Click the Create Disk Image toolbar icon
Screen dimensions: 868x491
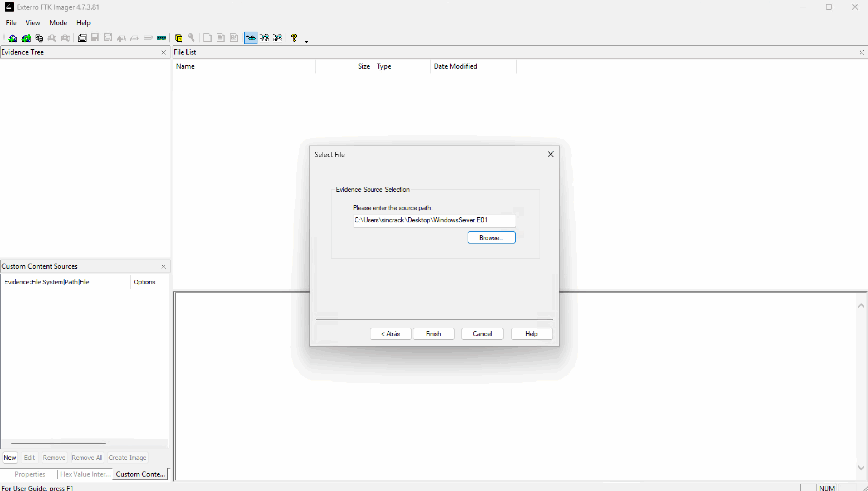[x=82, y=38]
